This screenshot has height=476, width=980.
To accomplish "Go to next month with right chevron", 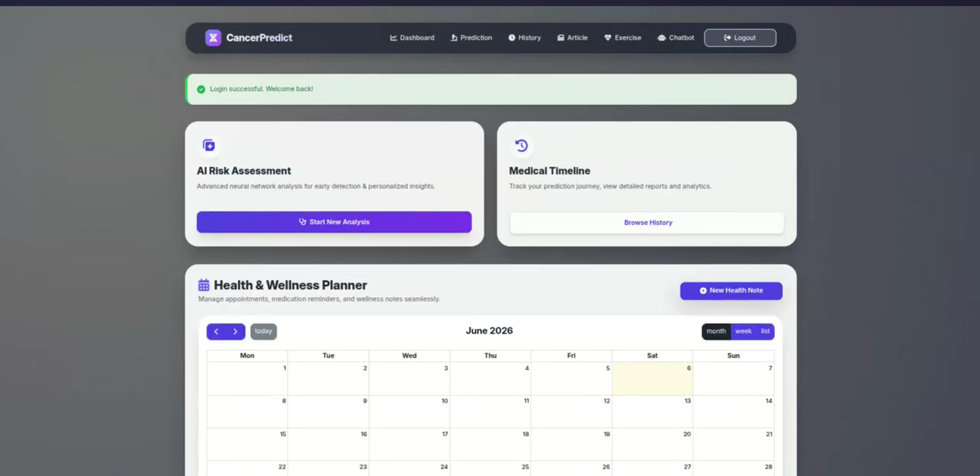I will (235, 332).
